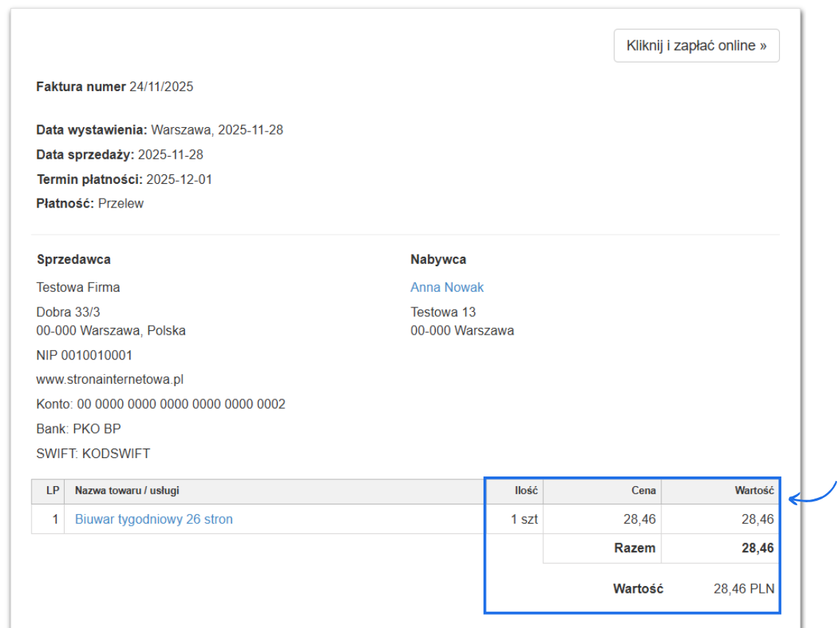Click the 'Kliknij i zapłać online' button

696,46
